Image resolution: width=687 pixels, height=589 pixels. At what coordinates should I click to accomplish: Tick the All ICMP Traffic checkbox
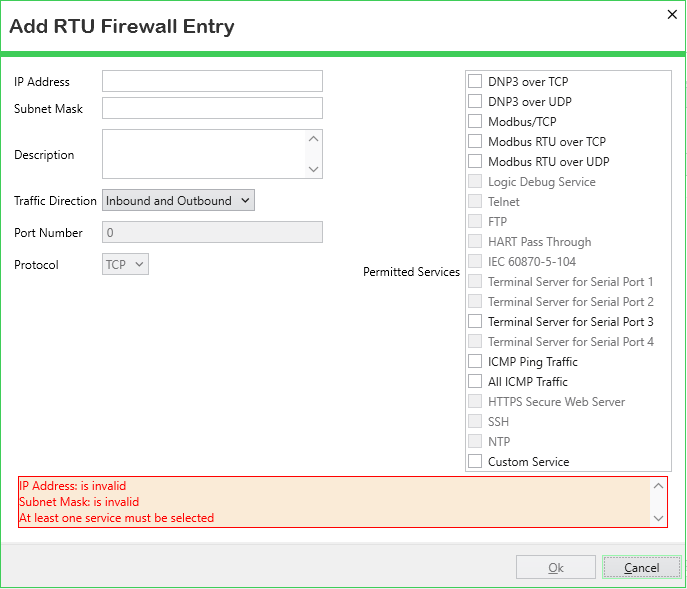(x=475, y=382)
